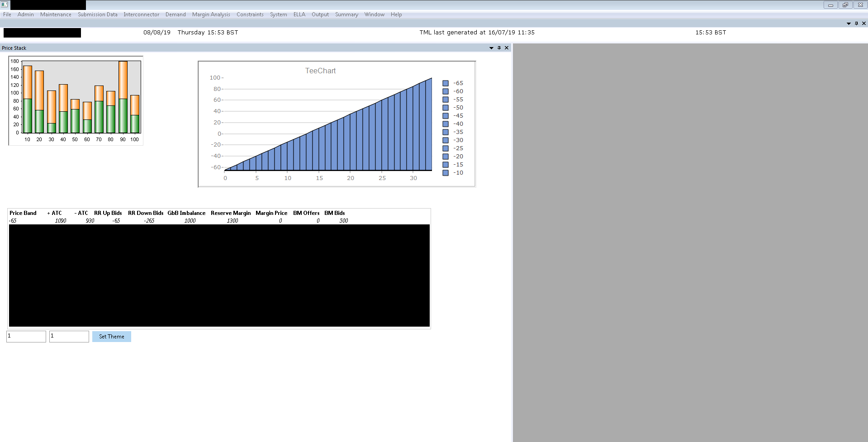Open the ELLA menu

(x=299, y=14)
